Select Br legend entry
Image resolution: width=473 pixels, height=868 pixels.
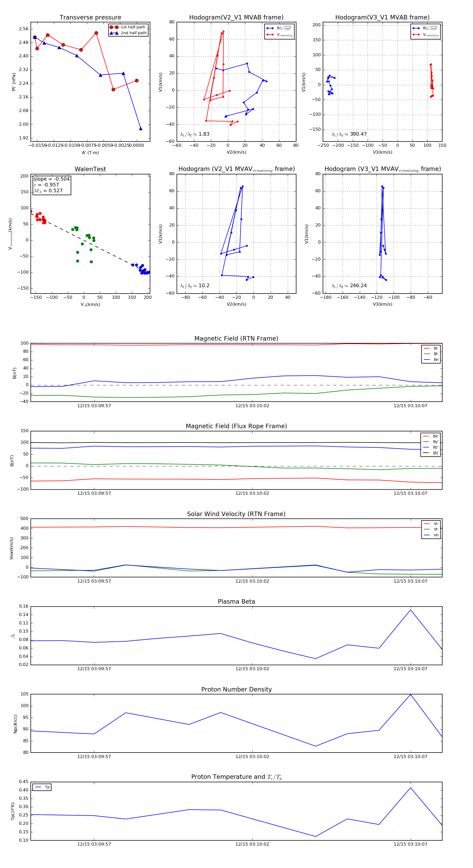pyautogui.click(x=431, y=349)
